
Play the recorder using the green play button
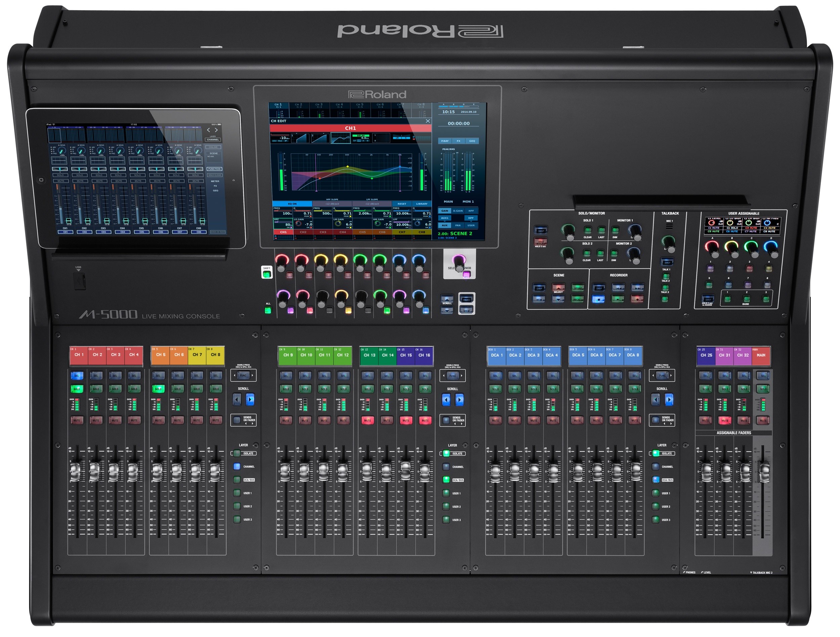pyautogui.click(x=618, y=299)
